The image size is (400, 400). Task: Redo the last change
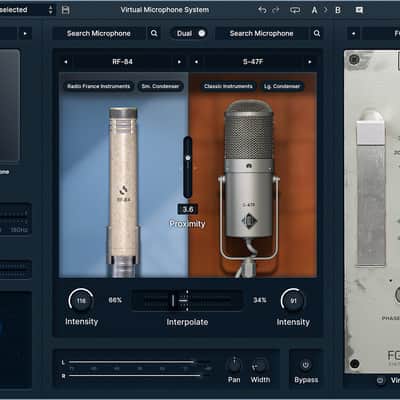pyautogui.click(x=276, y=10)
